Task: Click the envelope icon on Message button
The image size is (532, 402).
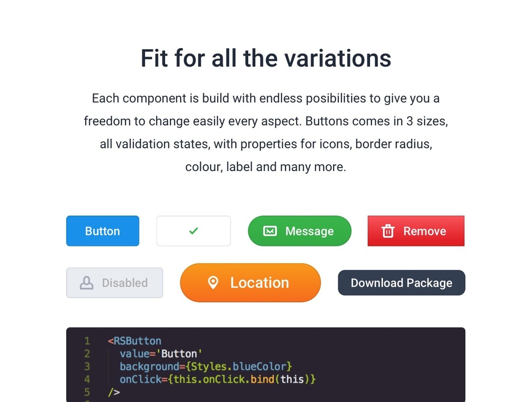Action: click(x=270, y=231)
